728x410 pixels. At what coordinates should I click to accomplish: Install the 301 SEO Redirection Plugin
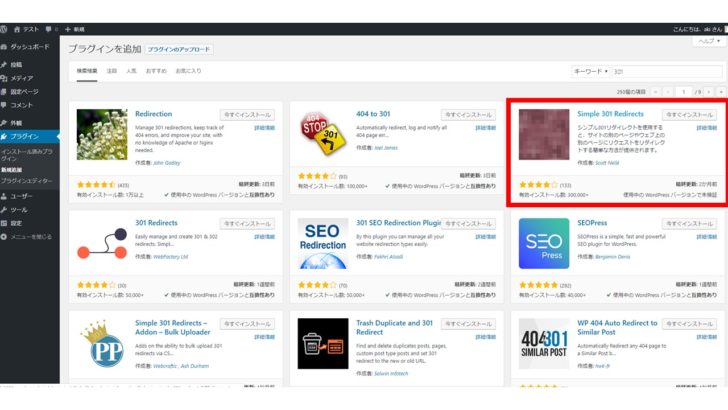[x=468, y=224]
